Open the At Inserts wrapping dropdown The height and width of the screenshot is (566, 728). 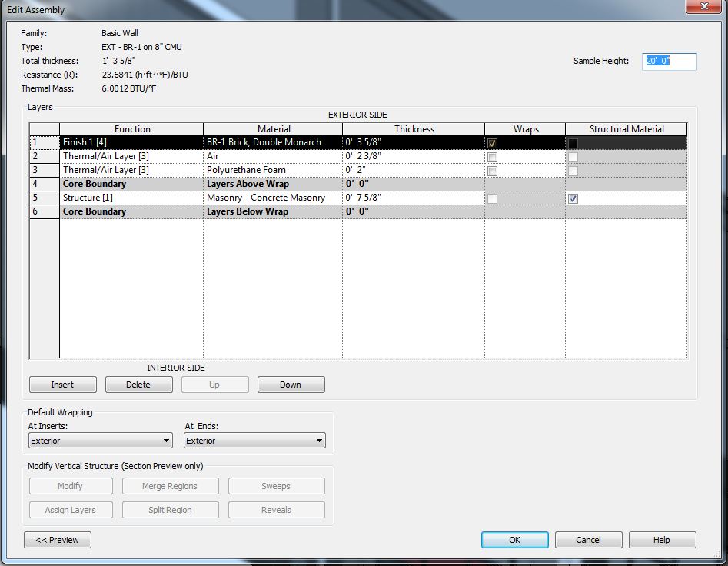(x=100, y=440)
